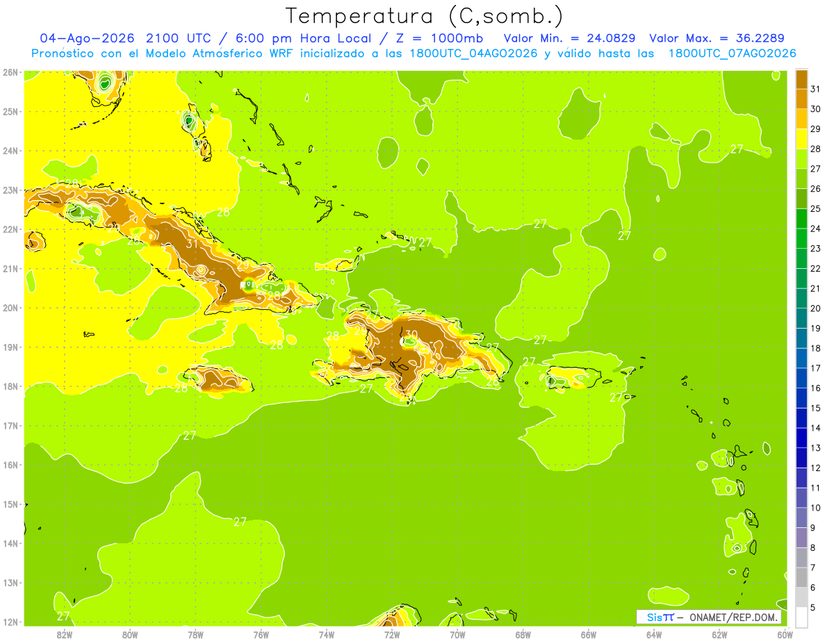Pick the legend swatch between 23 and 24
This screenshot has width=834, height=644.
click(801, 238)
